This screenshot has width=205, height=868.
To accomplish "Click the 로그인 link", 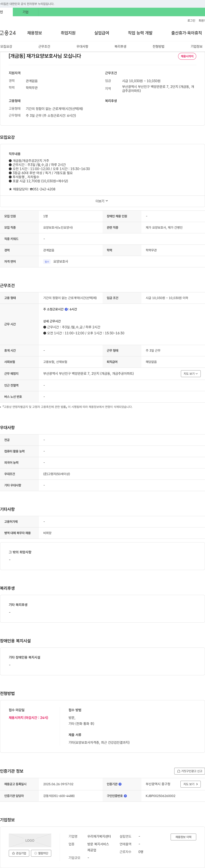I will [191, 21].
